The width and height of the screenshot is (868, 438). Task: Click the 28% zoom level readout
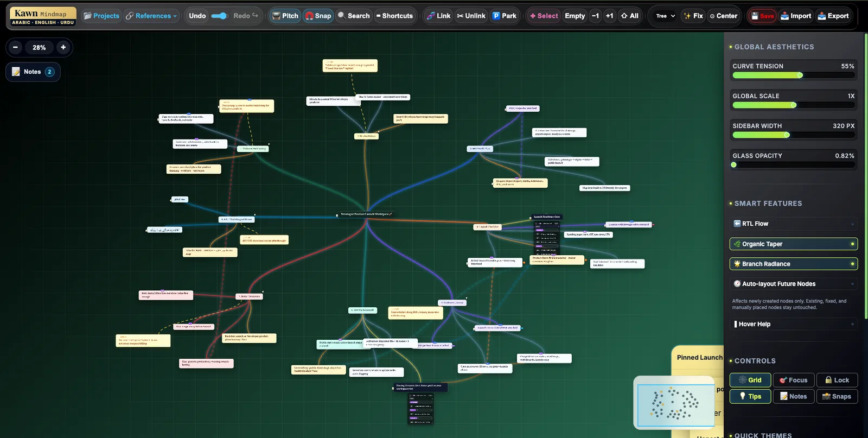39,47
